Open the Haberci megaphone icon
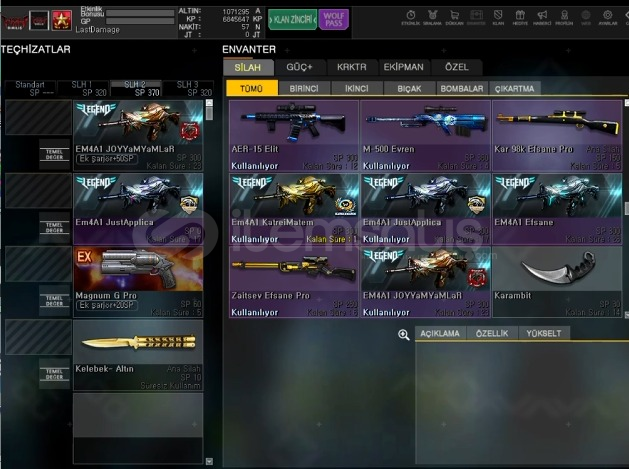629x469 pixels. [542, 18]
